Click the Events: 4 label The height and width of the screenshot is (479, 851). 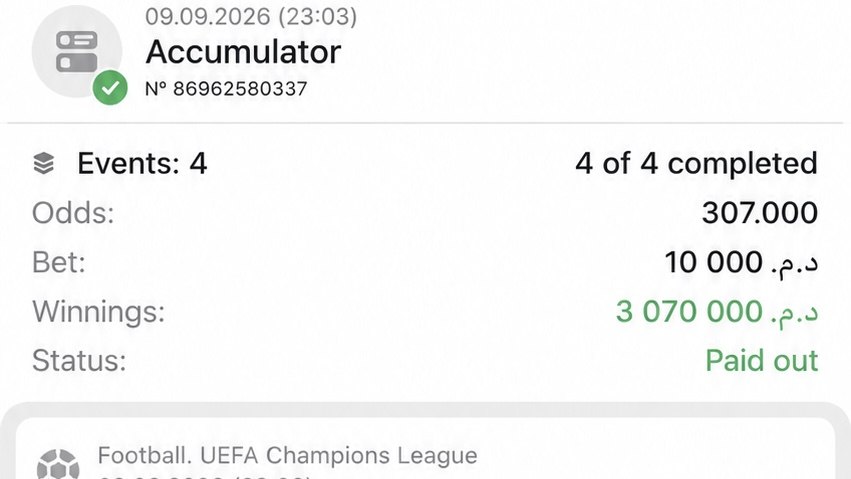pyautogui.click(x=142, y=163)
